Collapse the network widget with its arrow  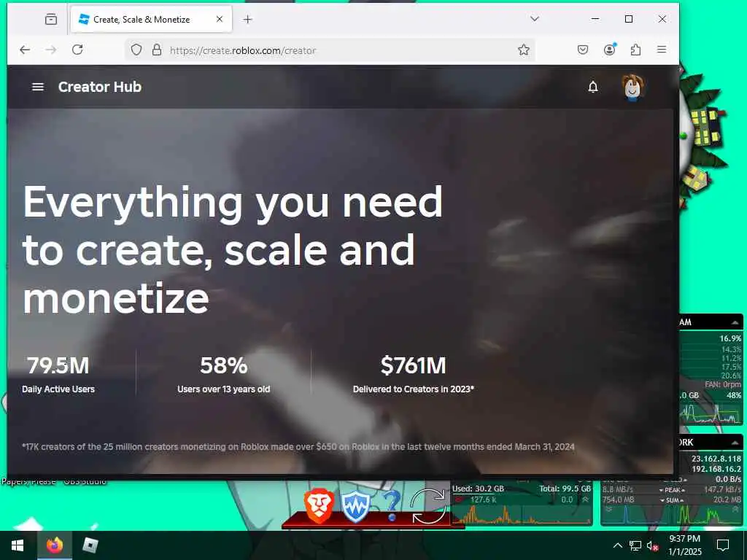pyautogui.click(x=735, y=443)
